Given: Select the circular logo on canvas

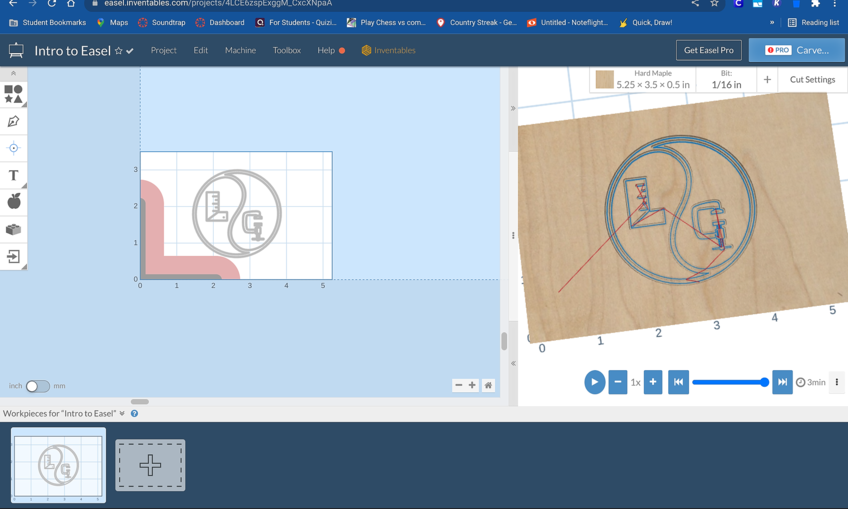Looking at the screenshot, I should (x=237, y=213).
